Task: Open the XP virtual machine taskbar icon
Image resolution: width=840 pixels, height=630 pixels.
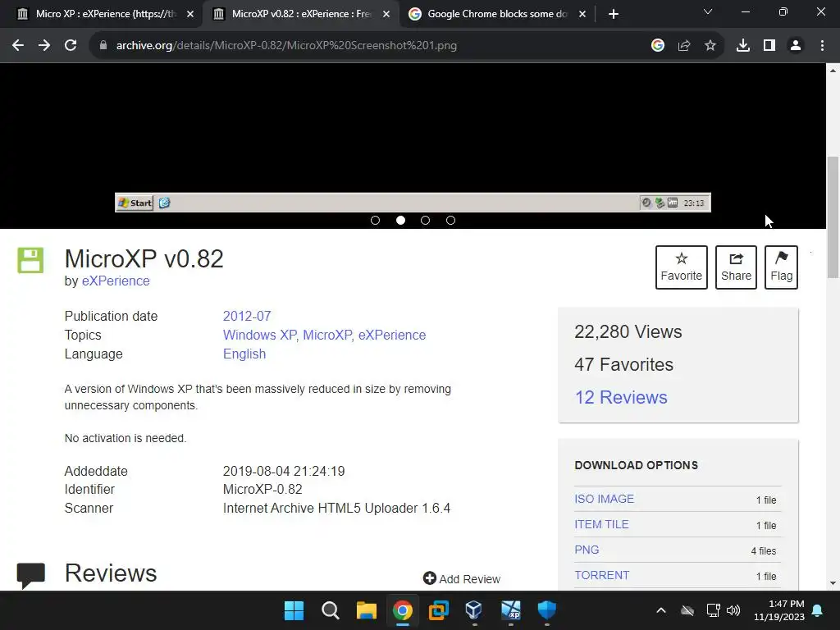Action: [x=510, y=610]
